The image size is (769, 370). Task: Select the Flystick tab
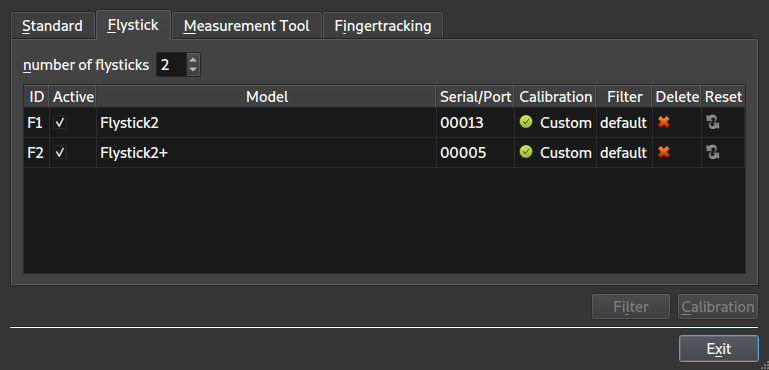(133, 25)
